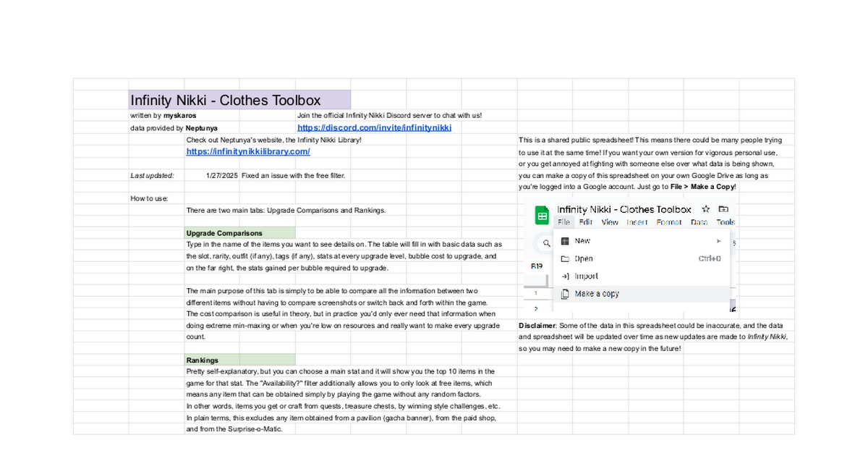Click the star icon beside the embedded title

coord(706,209)
